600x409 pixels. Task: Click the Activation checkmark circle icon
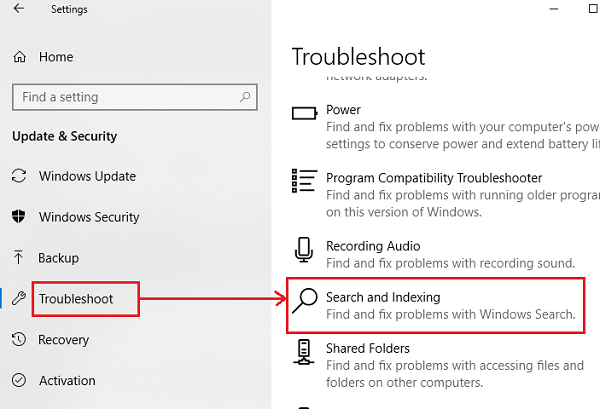pos(19,381)
